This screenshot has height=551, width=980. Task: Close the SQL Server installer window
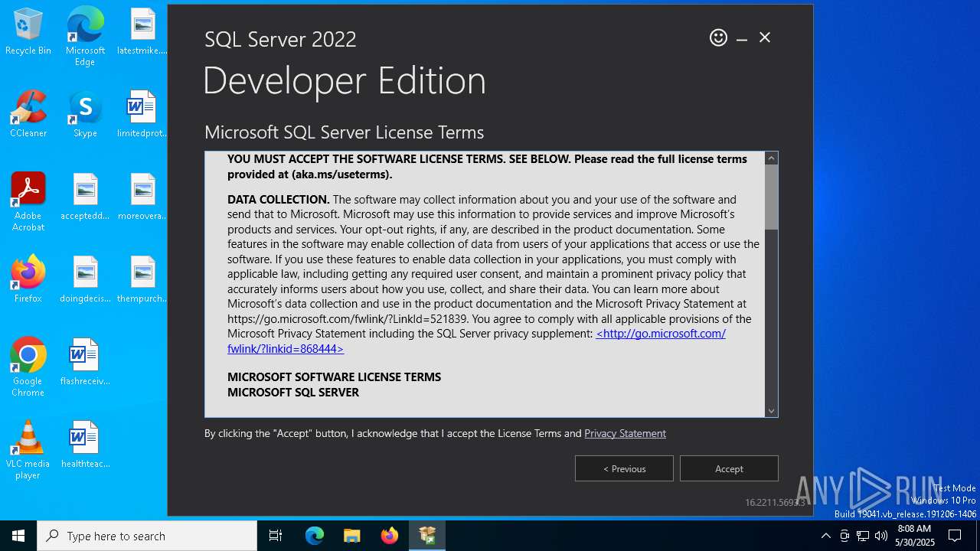[765, 37]
